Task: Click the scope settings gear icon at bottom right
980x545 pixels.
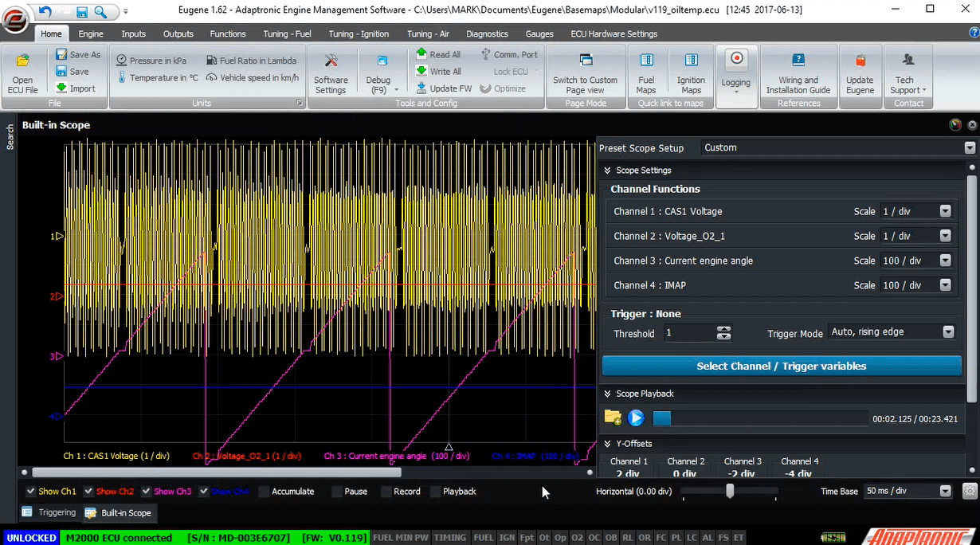Action: [970, 491]
